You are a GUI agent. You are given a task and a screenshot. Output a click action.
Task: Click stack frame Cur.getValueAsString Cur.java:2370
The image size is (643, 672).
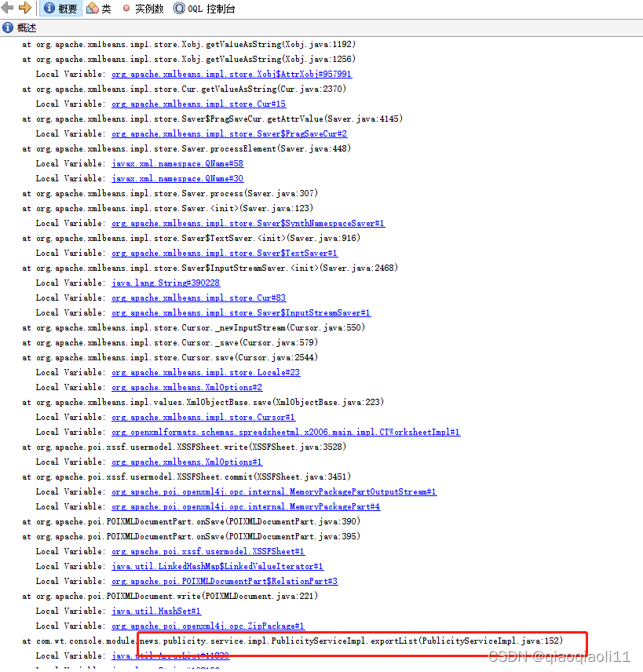click(184, 89)
